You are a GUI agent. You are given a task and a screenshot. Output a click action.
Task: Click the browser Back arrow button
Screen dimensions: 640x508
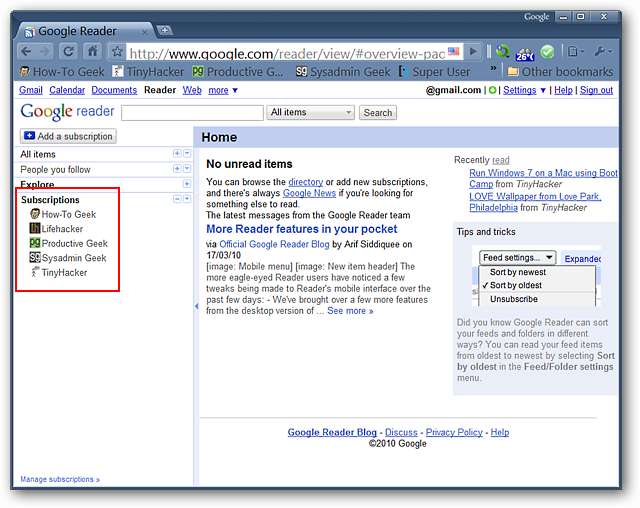27,51
